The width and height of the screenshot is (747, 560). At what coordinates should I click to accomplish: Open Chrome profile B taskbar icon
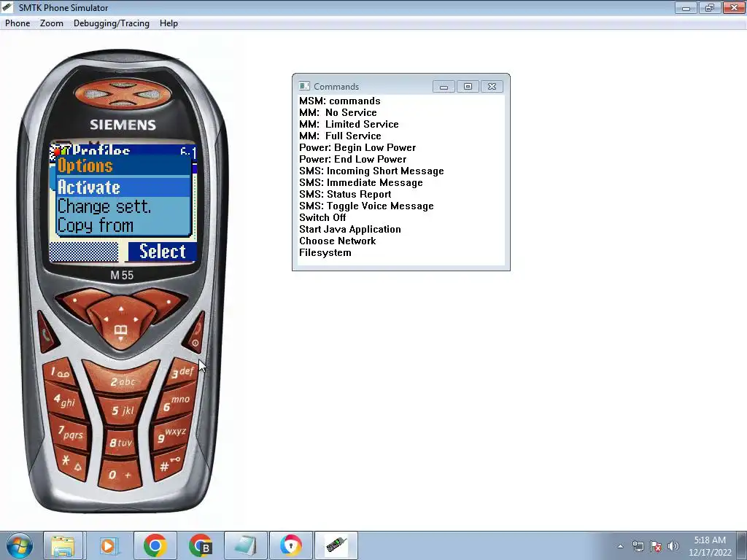[x=200, y=545]
